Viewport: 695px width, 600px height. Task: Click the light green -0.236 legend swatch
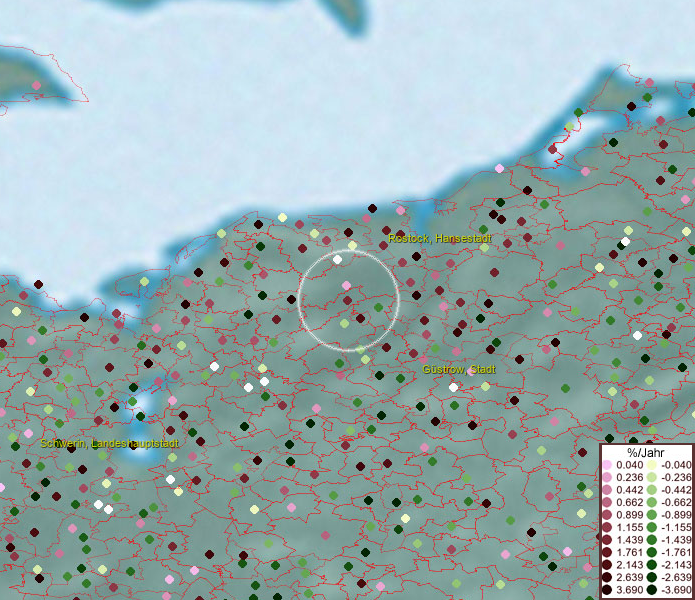pyautogui.click(x=652, y=477)
